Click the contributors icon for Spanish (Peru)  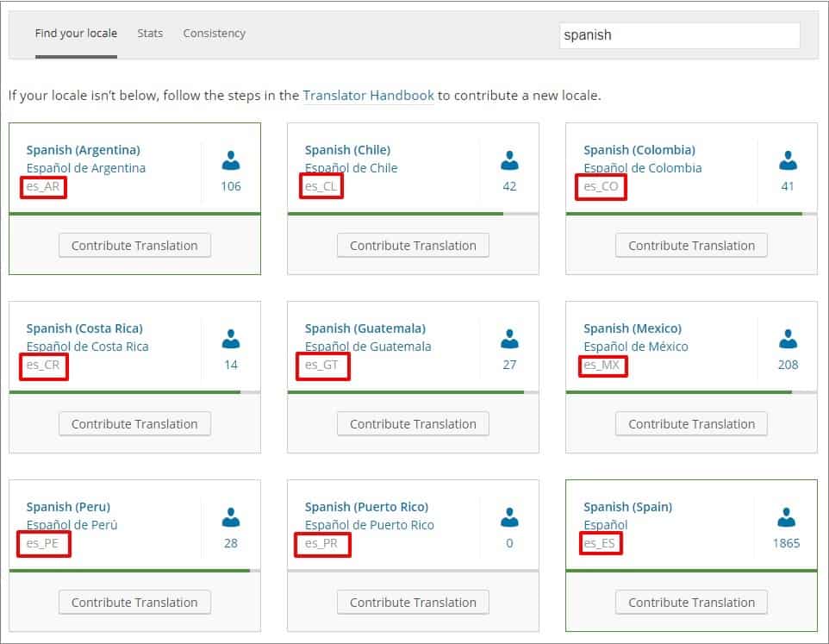pyautogui.click(x=230, y=517)
